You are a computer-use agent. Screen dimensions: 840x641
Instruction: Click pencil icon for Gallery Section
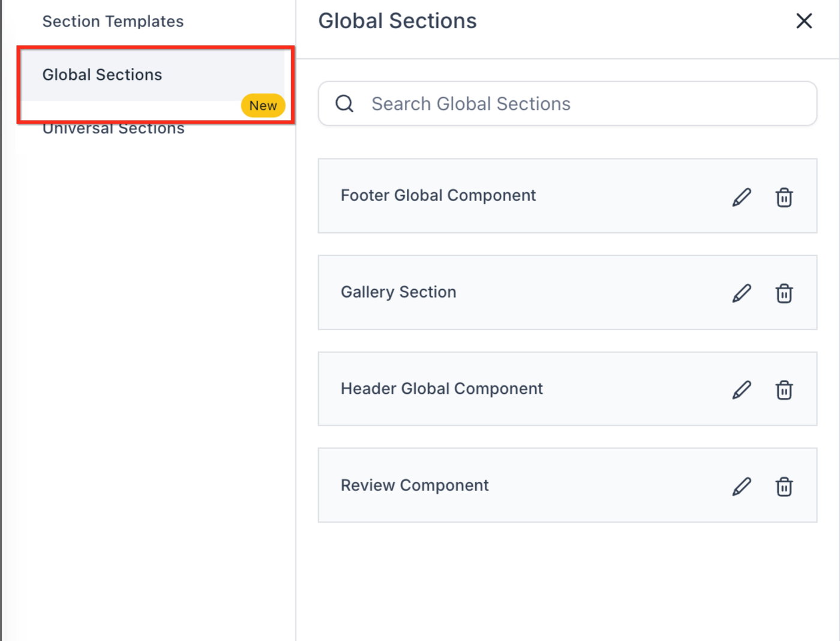(742, 293)
